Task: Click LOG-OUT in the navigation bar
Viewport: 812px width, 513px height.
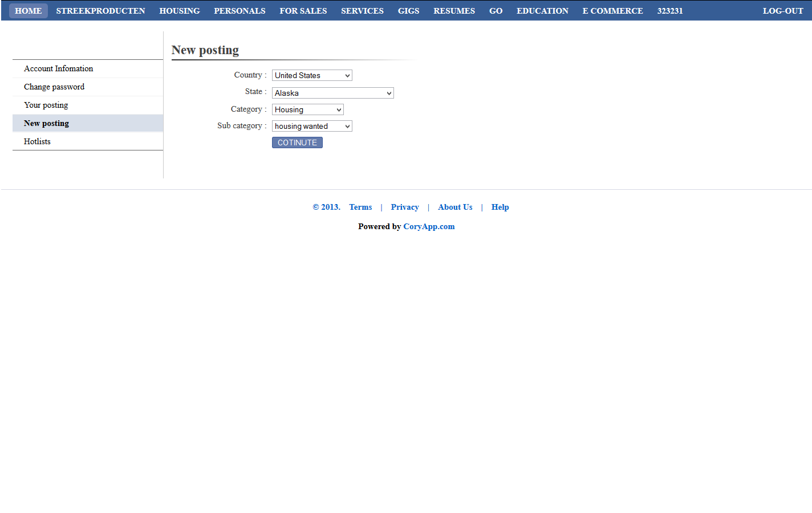Action: [783, 10]
